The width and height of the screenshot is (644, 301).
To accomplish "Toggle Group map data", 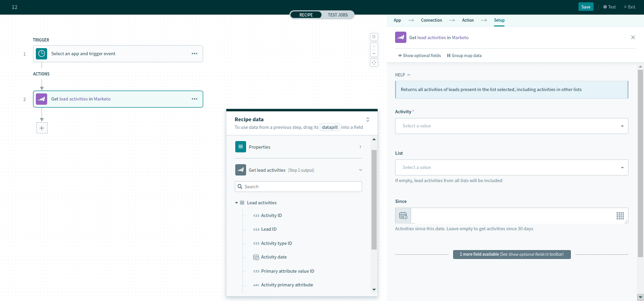I will pos(464,56).
